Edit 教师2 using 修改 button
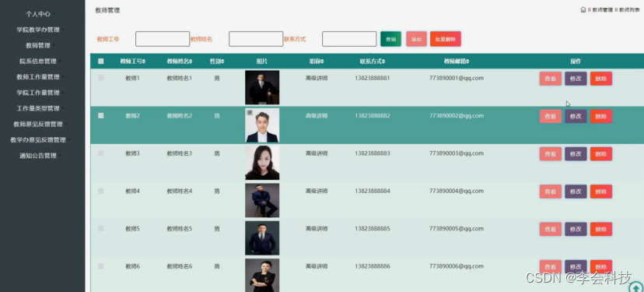Image resolution: width=644 pixels, height=292 pixels. click(x=576, y=116)
